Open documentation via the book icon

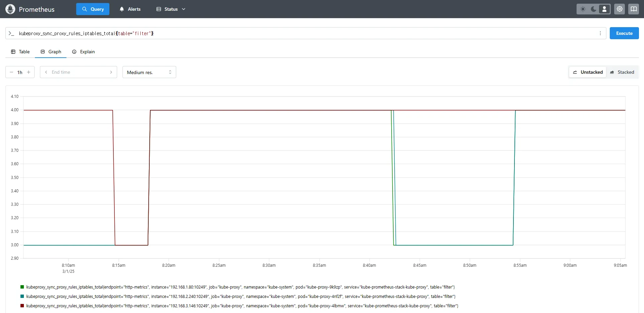tap(634, 9)
